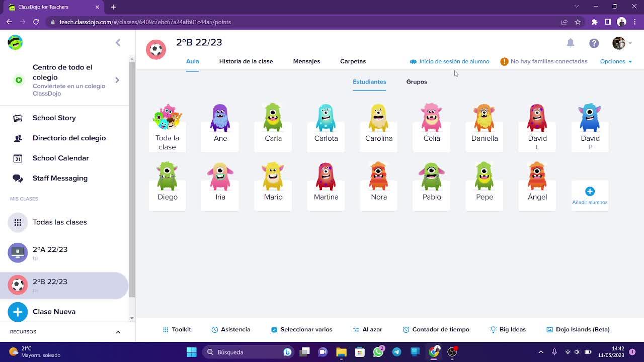
Task: Select the Estudiantes tab
Action: (369, 82)
